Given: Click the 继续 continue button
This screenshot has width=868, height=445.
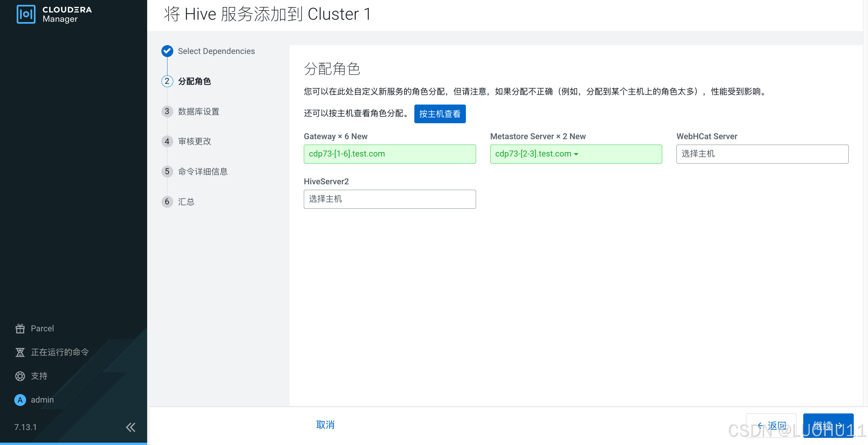Looking at the screenshot, I should point(828,425).
